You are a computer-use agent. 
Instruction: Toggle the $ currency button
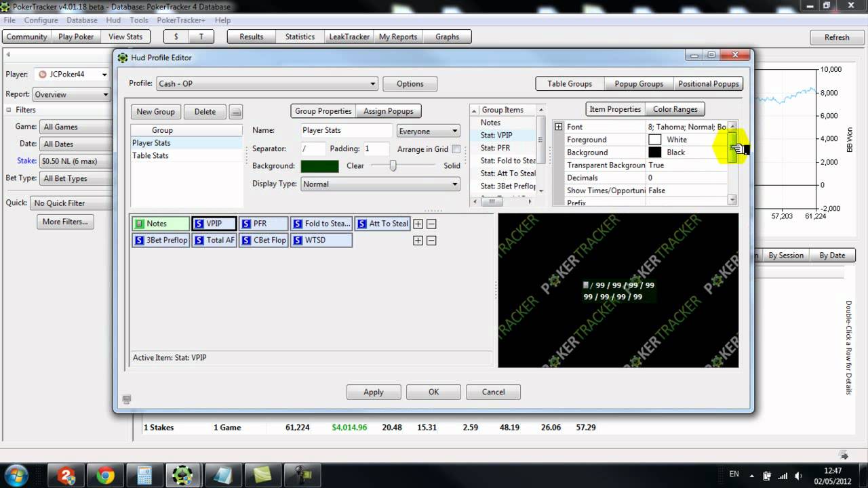click(x=176, y=37)
